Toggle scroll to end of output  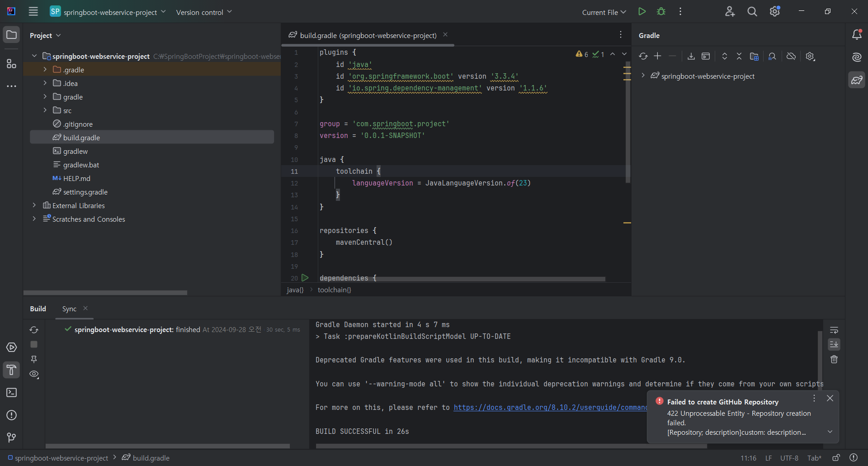pyautogui.click(x=834, y=344)
